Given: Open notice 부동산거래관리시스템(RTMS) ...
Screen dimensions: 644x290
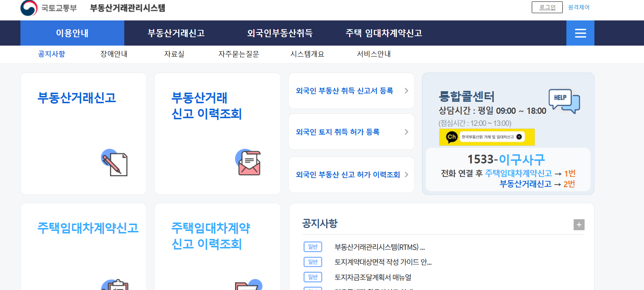Looking at the screenshot, I should pos(380,247).
